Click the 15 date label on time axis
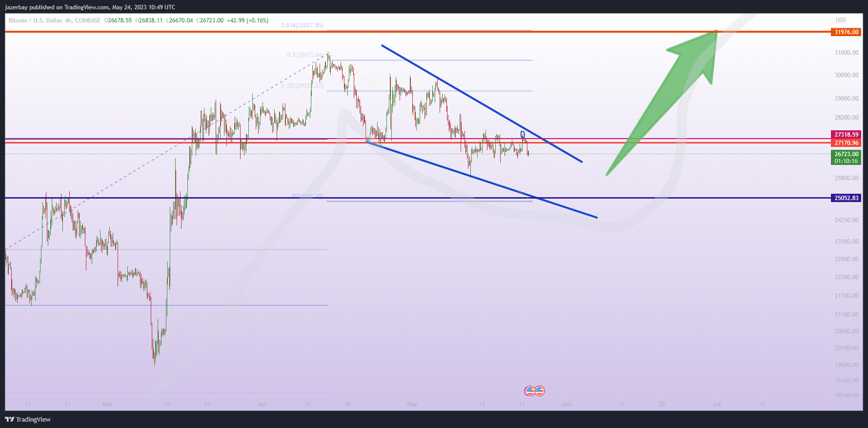This screenshot has width=868, height=428. coord(482,404)
